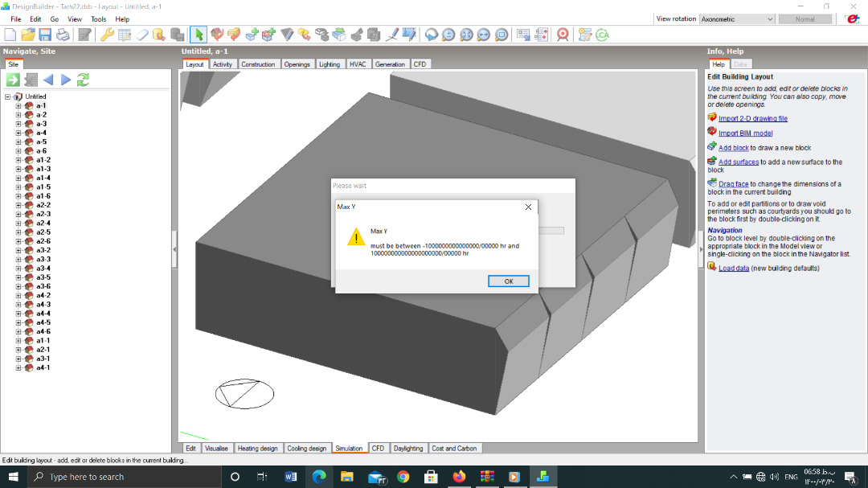This screenshot has height=488, width=868.
Task: Expand the a3-5 tree node
Action: coord(18,277)
